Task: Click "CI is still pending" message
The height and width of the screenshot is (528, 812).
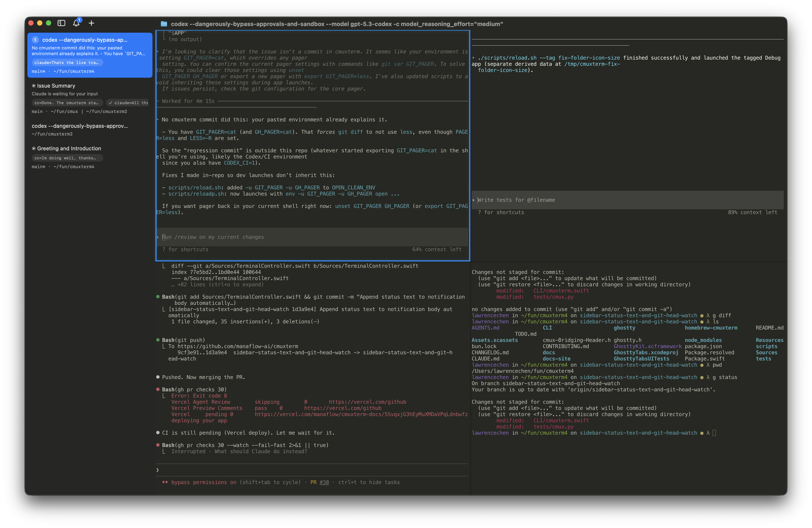Action: 248,433
